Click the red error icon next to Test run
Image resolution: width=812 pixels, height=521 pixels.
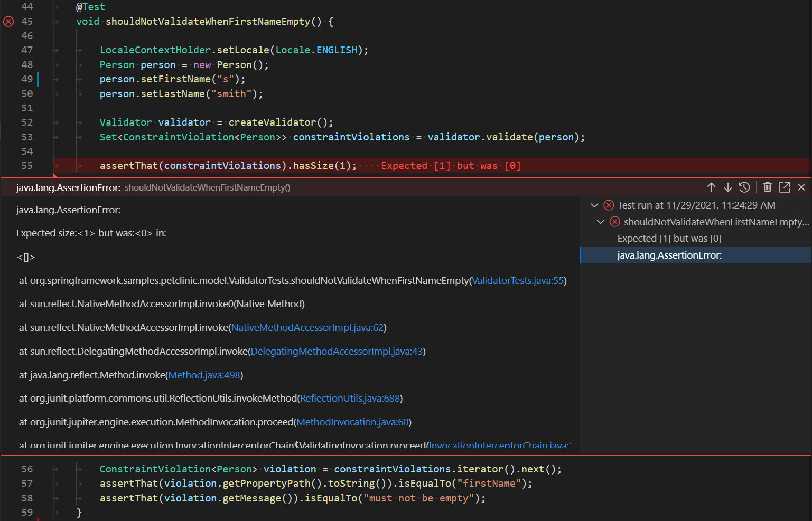[x=609, y=205]
